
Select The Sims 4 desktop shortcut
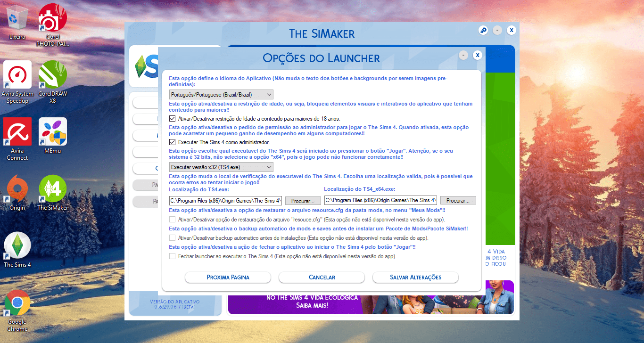17,250
